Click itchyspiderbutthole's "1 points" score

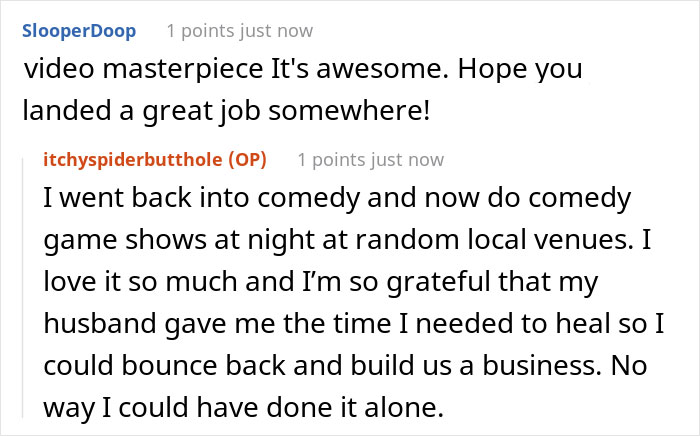pyautogui.click(x=332, y=160)
